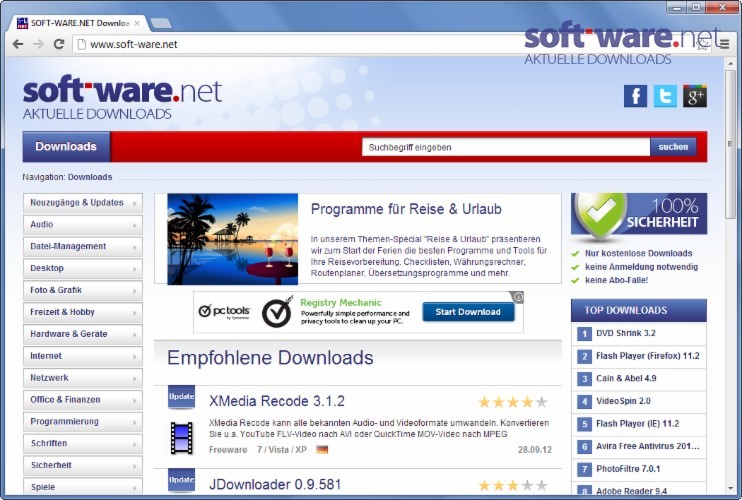Open the Facebook icon

(x=636, y=96)
